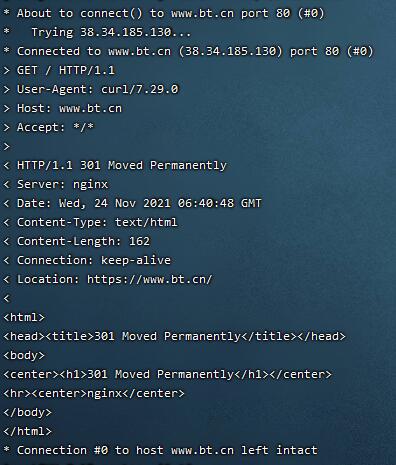Click the IP address 38.34.185.130 in the Trying line
The width and height of the screenshot is (396, 465).
pos(126,32)
